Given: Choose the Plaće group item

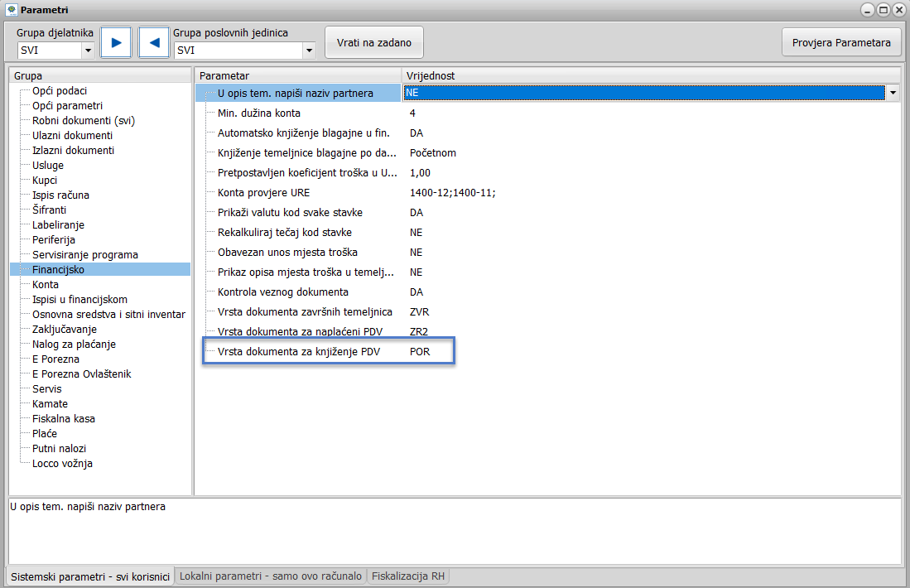Looking at the screenshot, I should coord(45,434).
